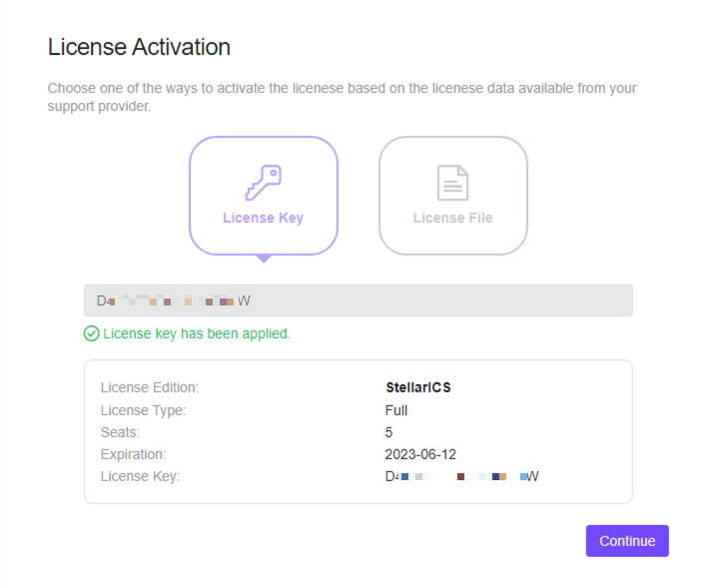Click the Full license type value
This screenshot has width=715, height=588.
[396, 410]
